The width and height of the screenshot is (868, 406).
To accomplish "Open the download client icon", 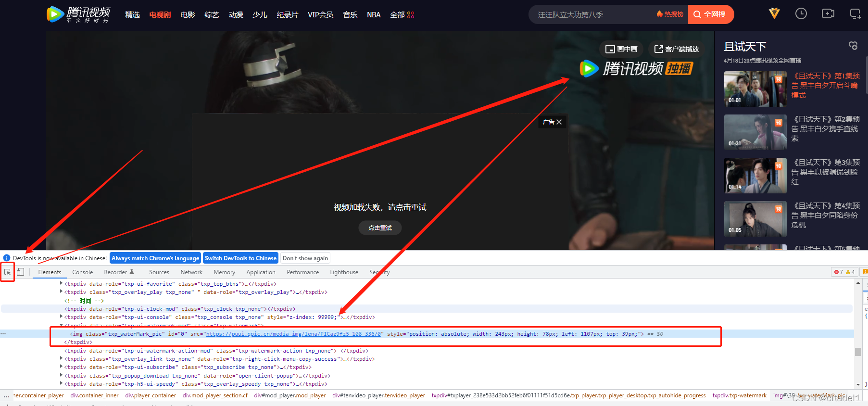I will [855, 14].
